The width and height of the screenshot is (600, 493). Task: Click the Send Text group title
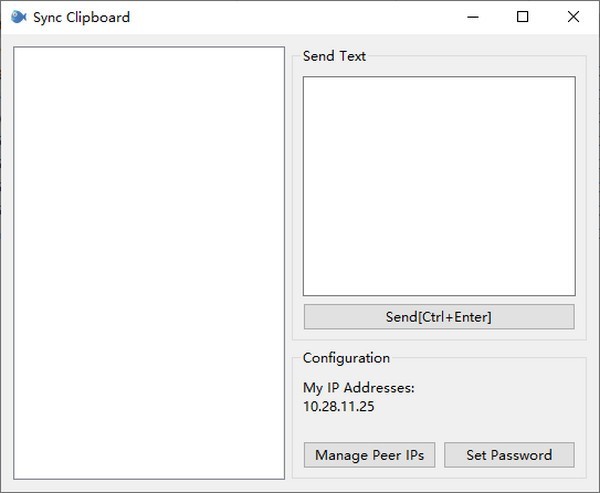pos(334,56)
